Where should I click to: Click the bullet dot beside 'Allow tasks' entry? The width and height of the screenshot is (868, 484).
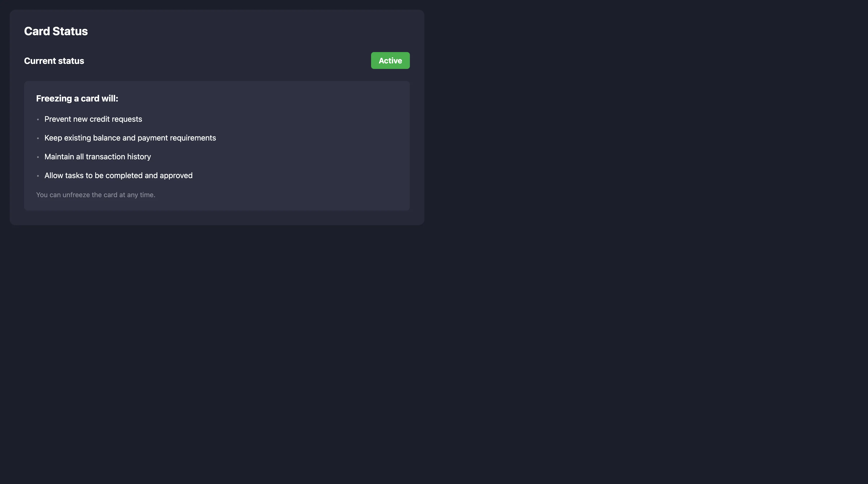[x=38, y=176]
